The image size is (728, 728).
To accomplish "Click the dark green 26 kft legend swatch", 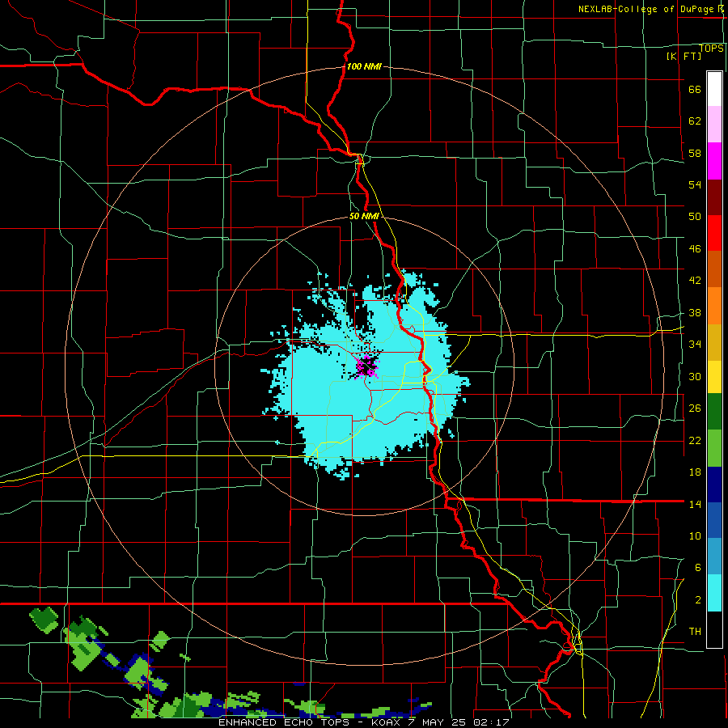I will click(x=714, y=412).
